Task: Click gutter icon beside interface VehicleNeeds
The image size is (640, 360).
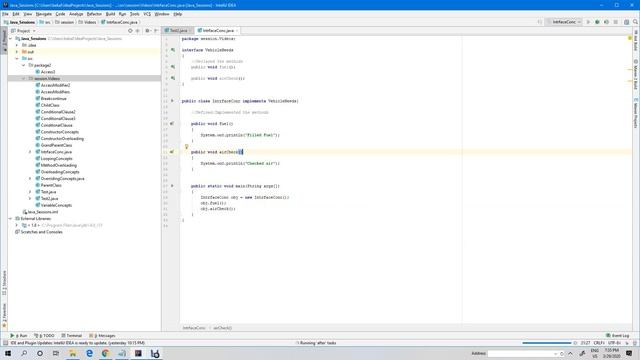Action: [x=173, y=50]
